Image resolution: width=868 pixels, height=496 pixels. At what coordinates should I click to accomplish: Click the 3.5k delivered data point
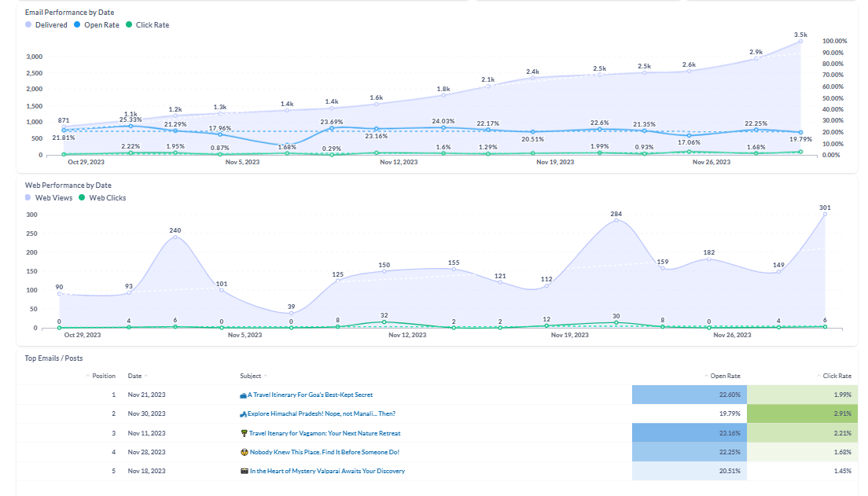(800, 41)
